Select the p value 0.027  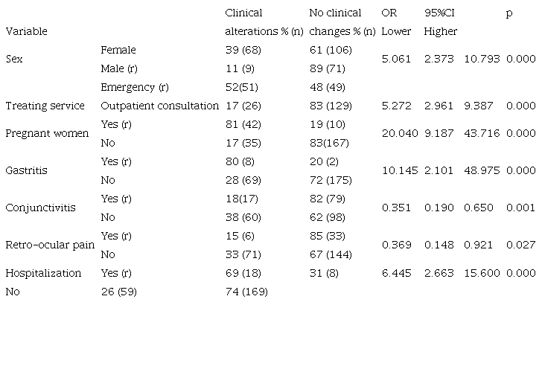tap(520, 245)
